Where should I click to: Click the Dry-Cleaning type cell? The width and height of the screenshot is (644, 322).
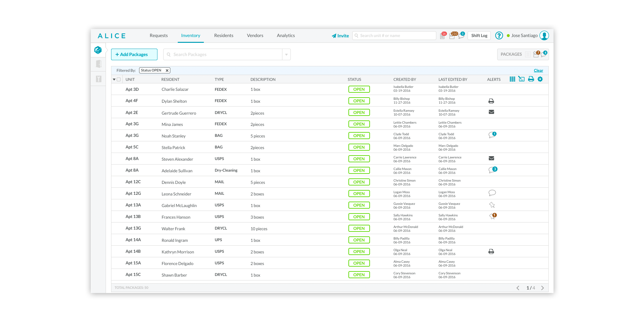tap(226, 170)
